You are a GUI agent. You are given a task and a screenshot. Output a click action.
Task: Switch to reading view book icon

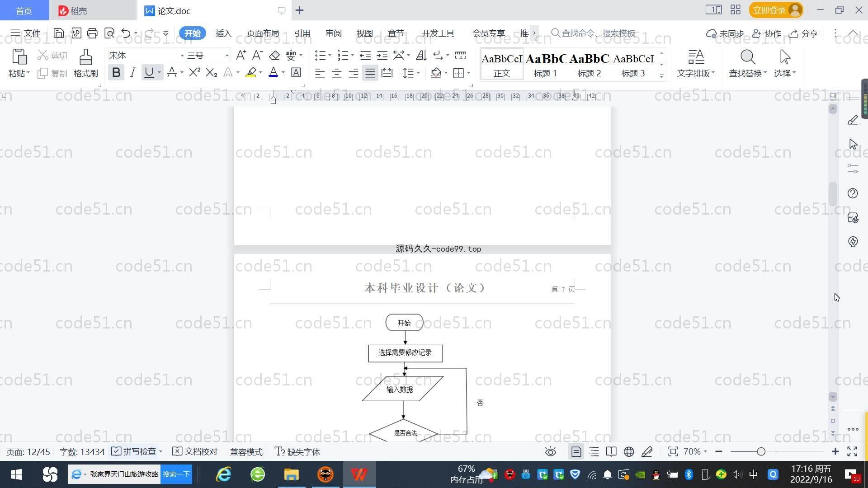611,451
